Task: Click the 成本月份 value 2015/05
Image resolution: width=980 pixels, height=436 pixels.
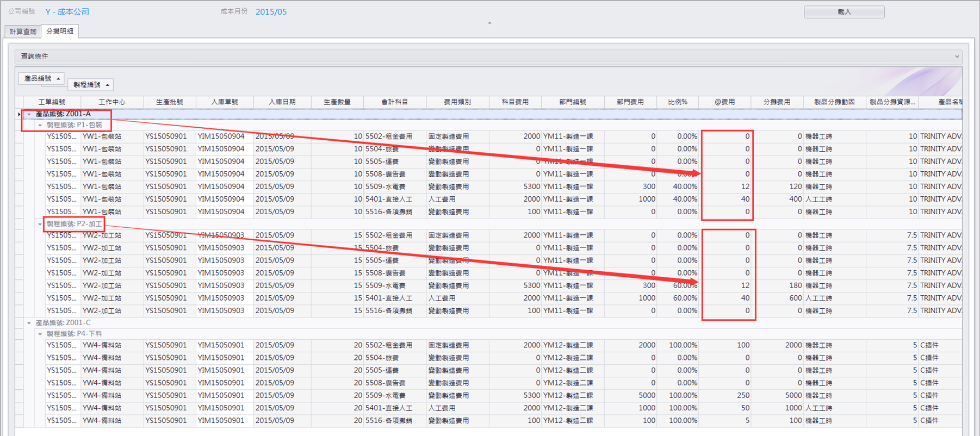Action: coord(271,12)
